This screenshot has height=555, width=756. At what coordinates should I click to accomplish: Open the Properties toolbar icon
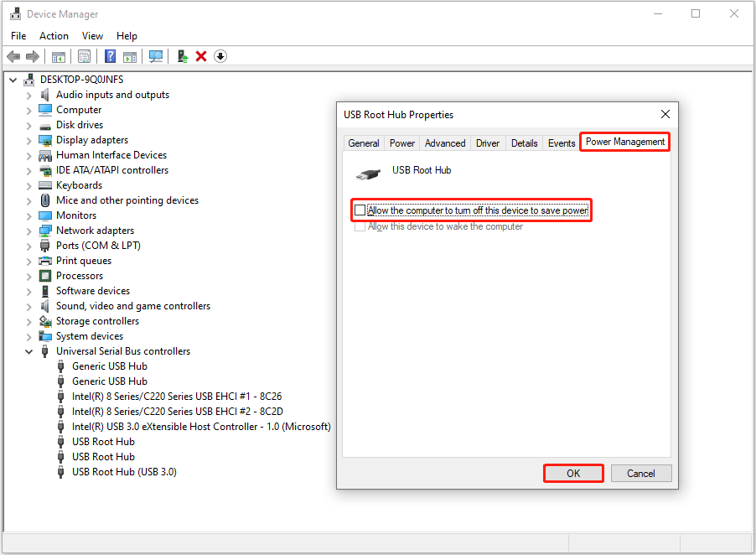(x=85, y=56)
